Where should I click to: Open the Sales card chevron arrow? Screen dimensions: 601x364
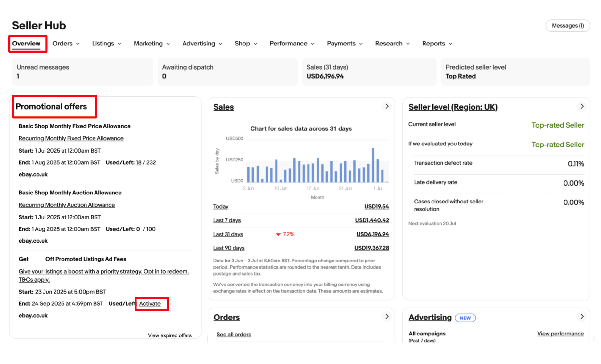pos(387,106)
